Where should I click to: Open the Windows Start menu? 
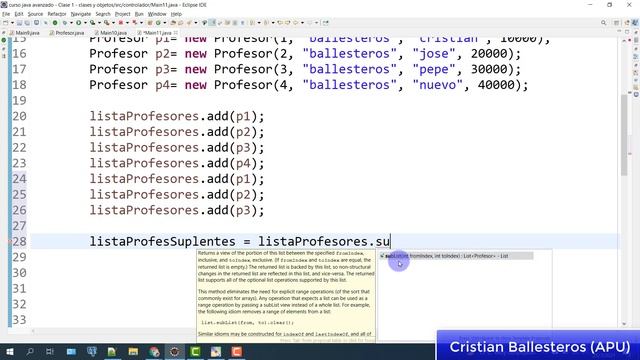9,351
